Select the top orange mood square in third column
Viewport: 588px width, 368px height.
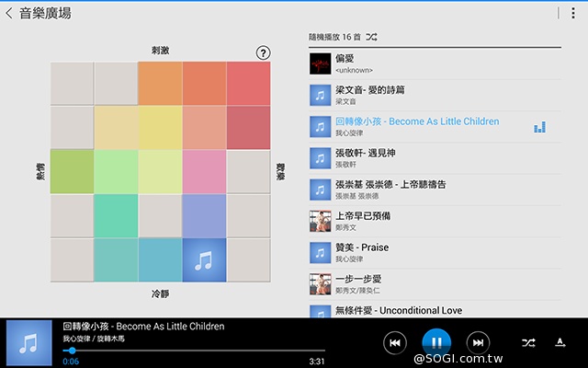[x=160, y=84]
